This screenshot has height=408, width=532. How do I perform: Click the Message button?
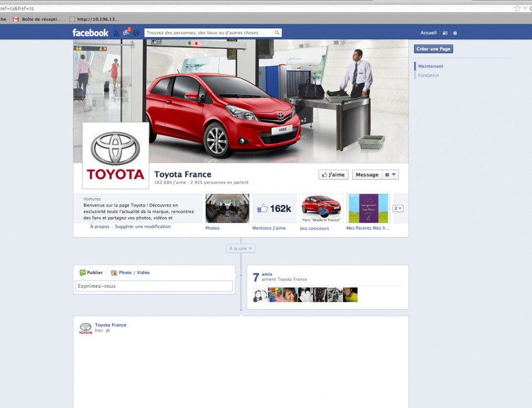tap(367, 175)
